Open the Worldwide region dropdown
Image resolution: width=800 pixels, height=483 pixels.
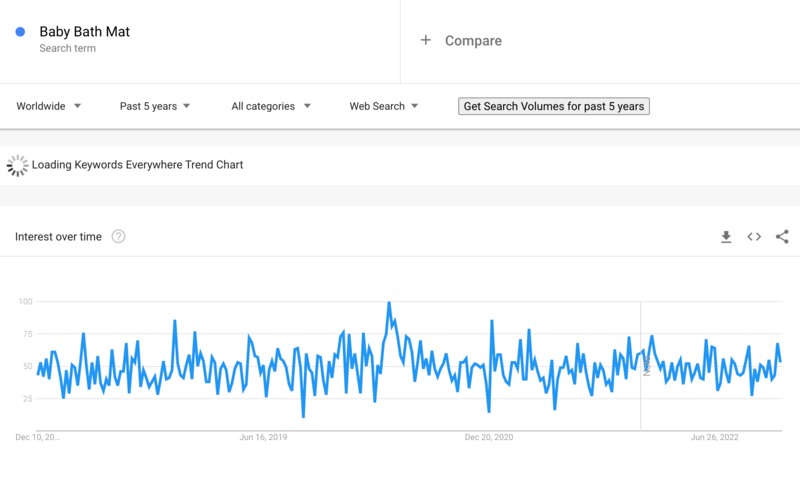tap(49, 106)
